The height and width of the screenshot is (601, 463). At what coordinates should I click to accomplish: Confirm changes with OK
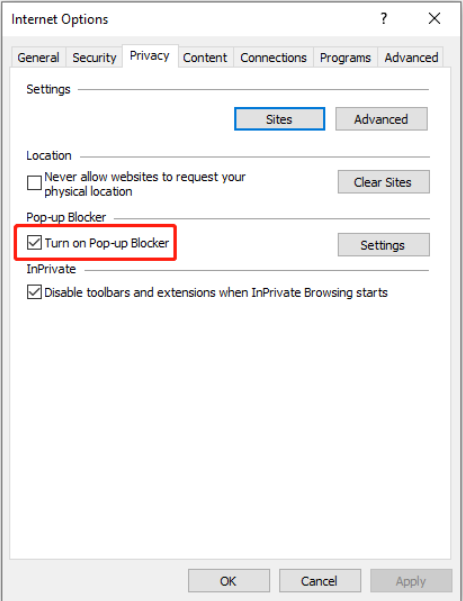pos(229,581)
